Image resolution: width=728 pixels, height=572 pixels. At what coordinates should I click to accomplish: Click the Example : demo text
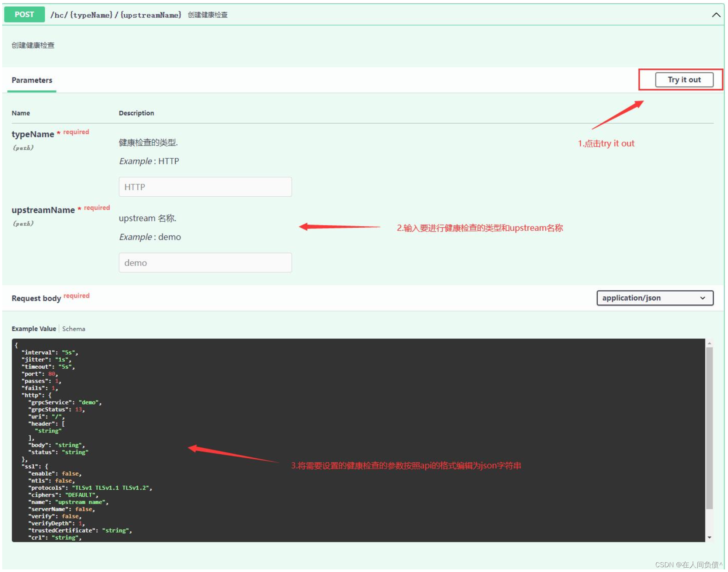(x=150, y=237)
